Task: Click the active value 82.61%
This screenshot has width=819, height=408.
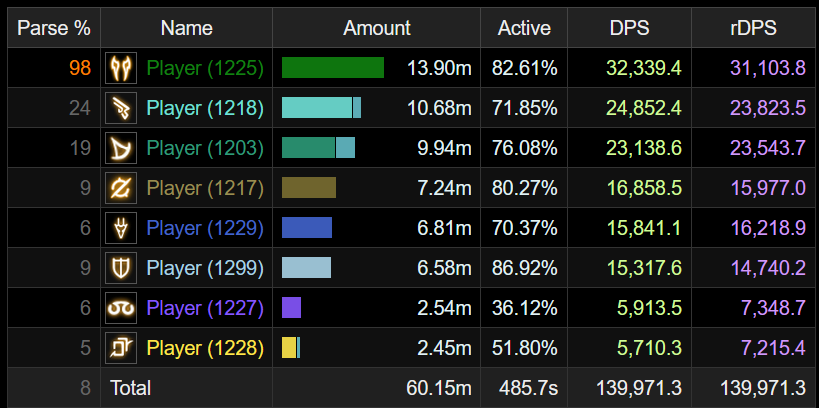Action: click(524, 68)
